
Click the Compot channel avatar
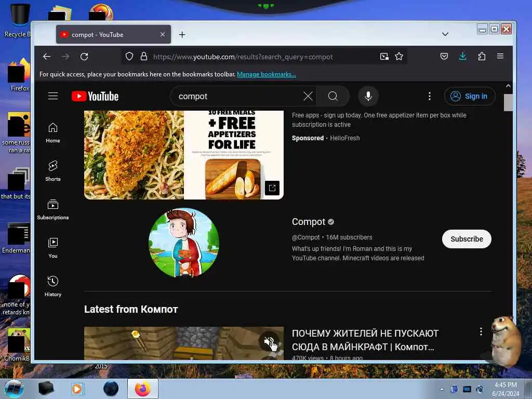[184, 243]
